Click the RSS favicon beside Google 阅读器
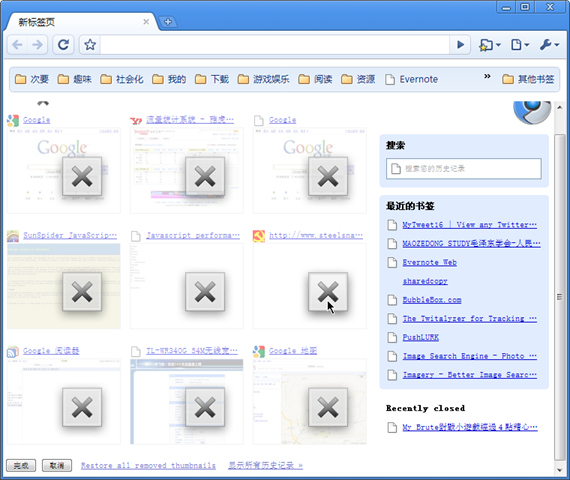This screenshot has width=570, height=480. click(13, 351)
